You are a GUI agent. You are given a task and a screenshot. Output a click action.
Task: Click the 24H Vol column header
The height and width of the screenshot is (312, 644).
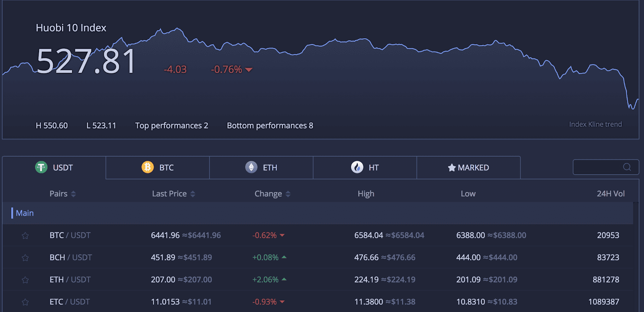[x=611, y=194]
